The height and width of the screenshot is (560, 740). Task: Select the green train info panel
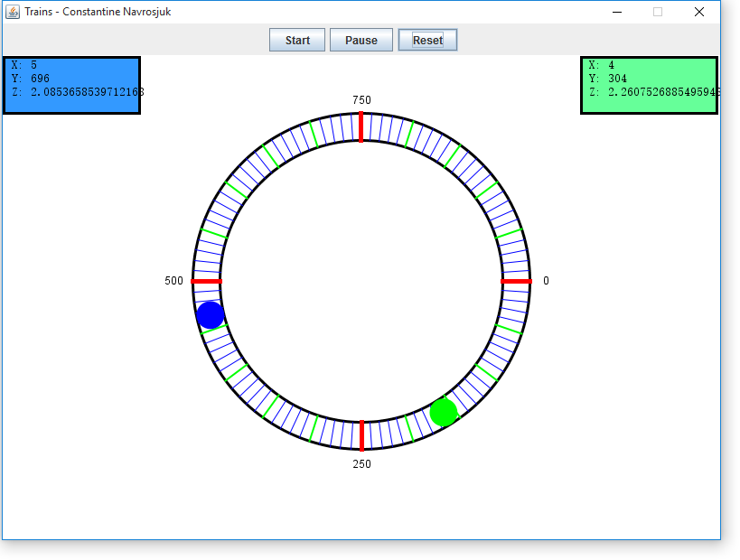point(649,86)
